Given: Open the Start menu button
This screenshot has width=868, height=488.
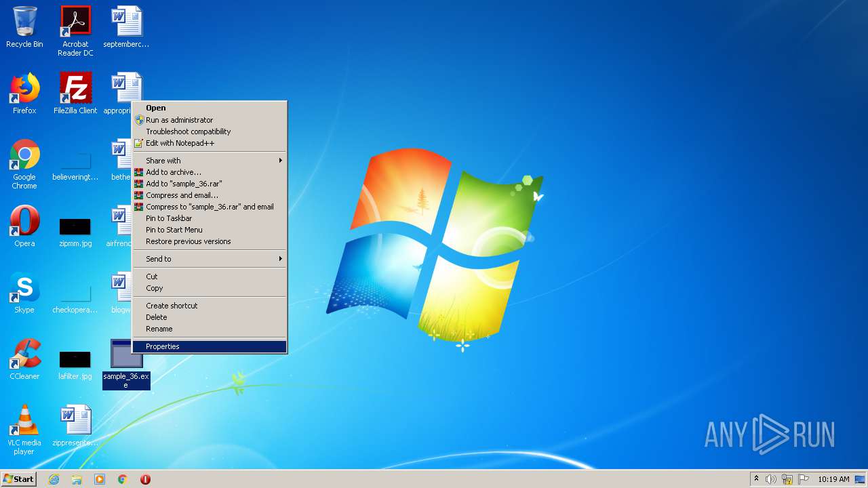Looking at the screenshot, I should pos(19,479).
